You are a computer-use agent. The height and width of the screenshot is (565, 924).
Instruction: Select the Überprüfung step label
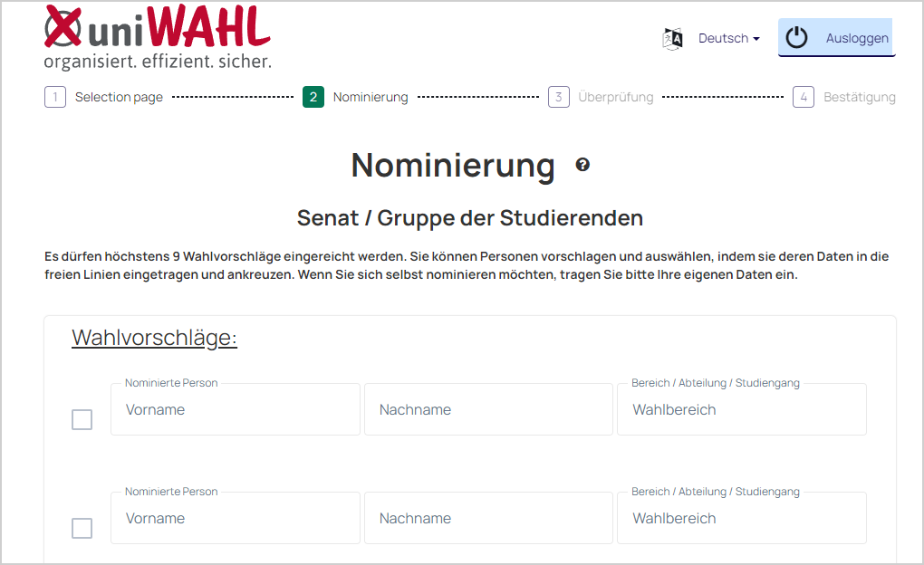tap(616, 97)
